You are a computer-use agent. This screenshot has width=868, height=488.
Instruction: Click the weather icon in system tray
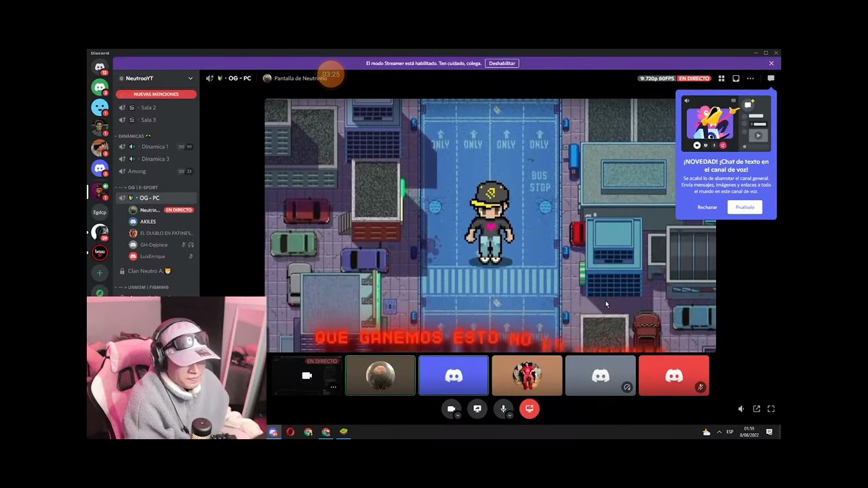coord(707,432)
